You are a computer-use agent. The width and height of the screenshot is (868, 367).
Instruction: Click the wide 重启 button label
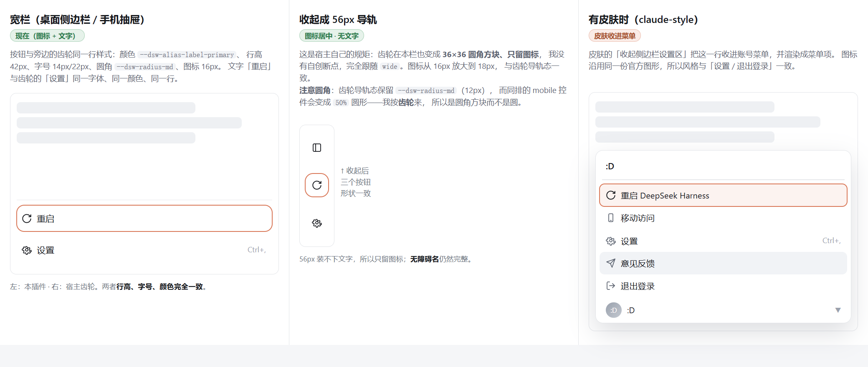(x=46, y=219)
